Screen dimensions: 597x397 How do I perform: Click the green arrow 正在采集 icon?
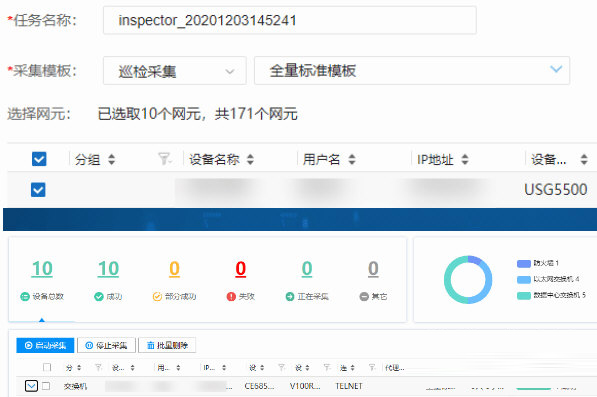tap(290, 297)
